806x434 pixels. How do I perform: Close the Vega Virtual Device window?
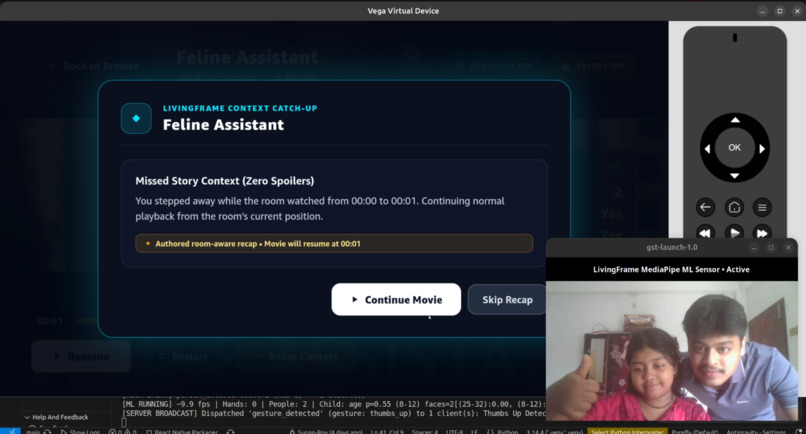[797, 11]
